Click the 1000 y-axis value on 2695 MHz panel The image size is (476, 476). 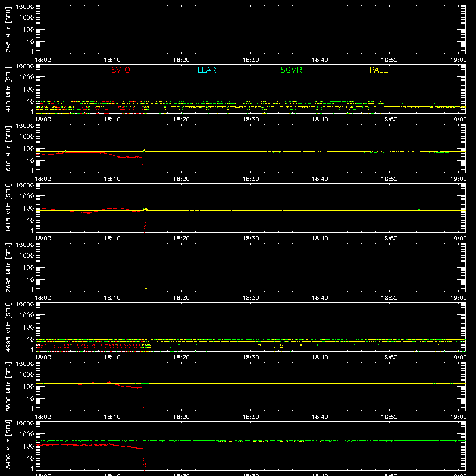pyautogui.click(x=27, y=256)
